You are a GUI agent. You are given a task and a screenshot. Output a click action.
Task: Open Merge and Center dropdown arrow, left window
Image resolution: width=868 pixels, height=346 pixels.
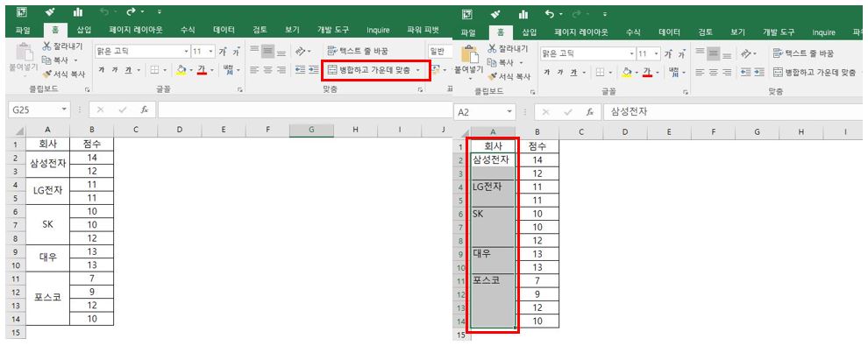(x=417, y=70)
